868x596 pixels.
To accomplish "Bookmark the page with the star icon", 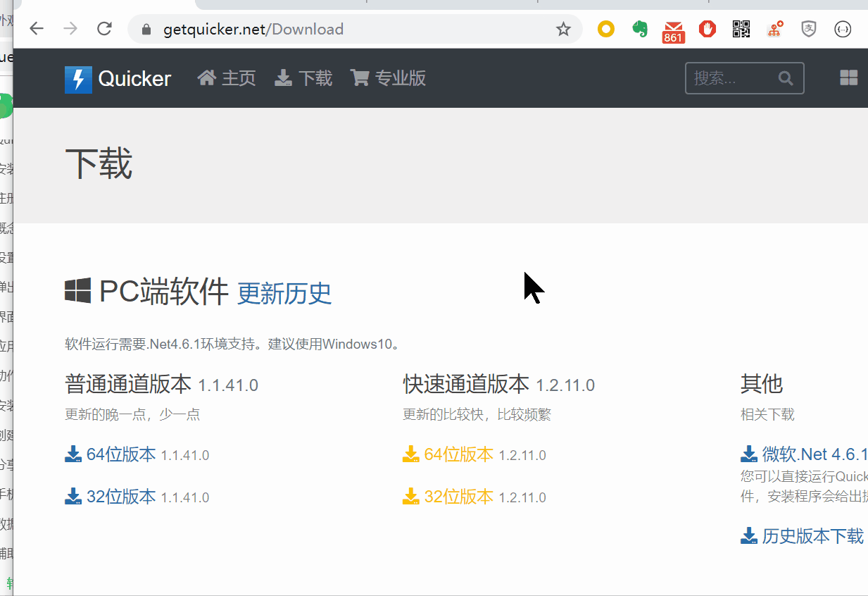I will point(562,29).
